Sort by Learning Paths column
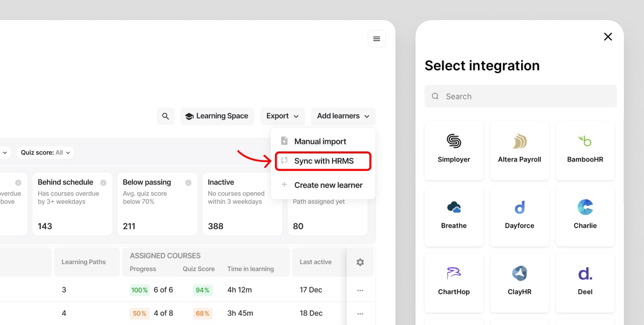The height and width of the screenshot is (325, 644). coord(84,262)
